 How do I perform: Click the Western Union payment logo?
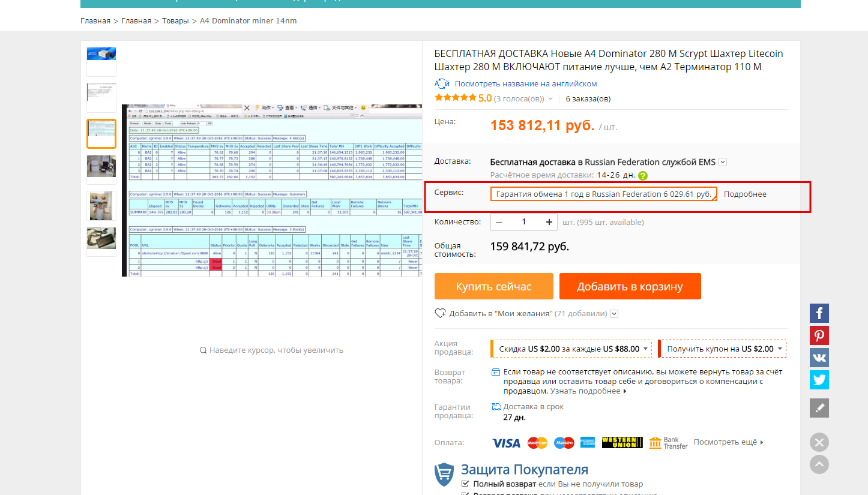[622, 443]
